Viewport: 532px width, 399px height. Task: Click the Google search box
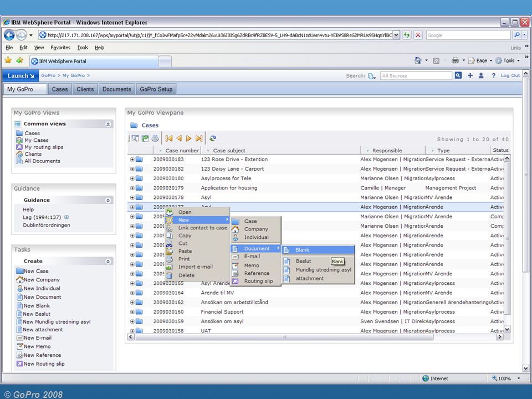(x=468, y=35)
